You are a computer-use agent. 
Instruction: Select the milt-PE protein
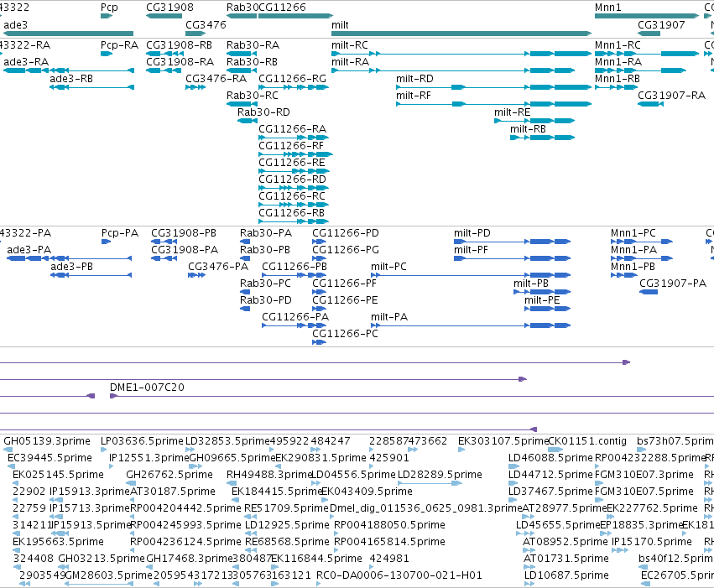(542, 300)
